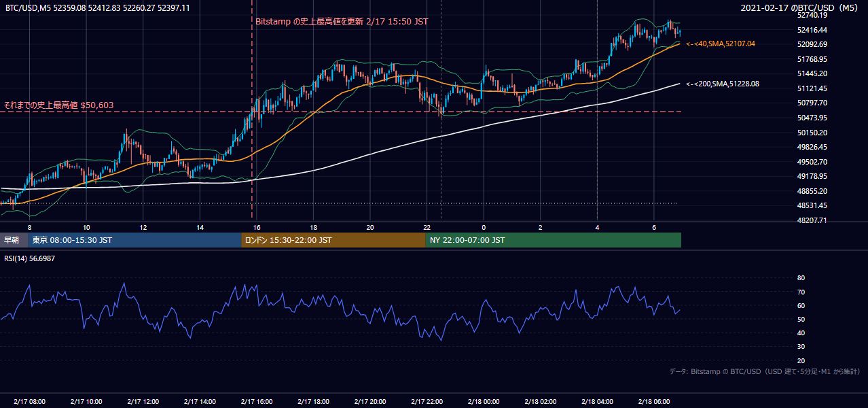This screenshot has width=868, height=408.
Task: Click the RSI scale level 60
Action: [801, 305]
